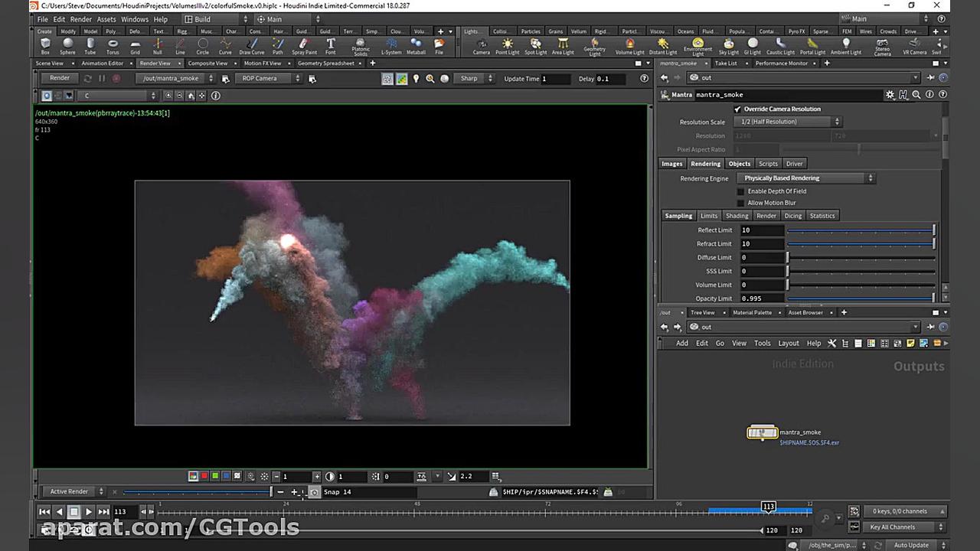Select the Sphere shelf tool
The width and height of the screenshot is (980, 551).
click(x=67, y=46)
